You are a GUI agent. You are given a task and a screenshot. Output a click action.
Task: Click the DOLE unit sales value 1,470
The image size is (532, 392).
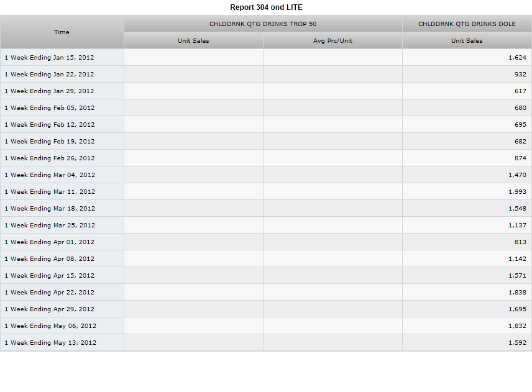[517, 175]
